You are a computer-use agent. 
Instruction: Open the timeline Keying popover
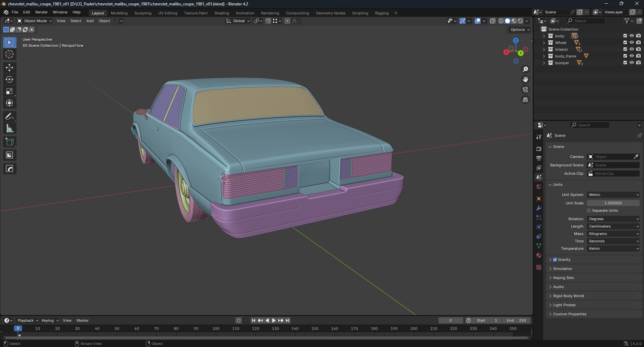click(50, 320)
